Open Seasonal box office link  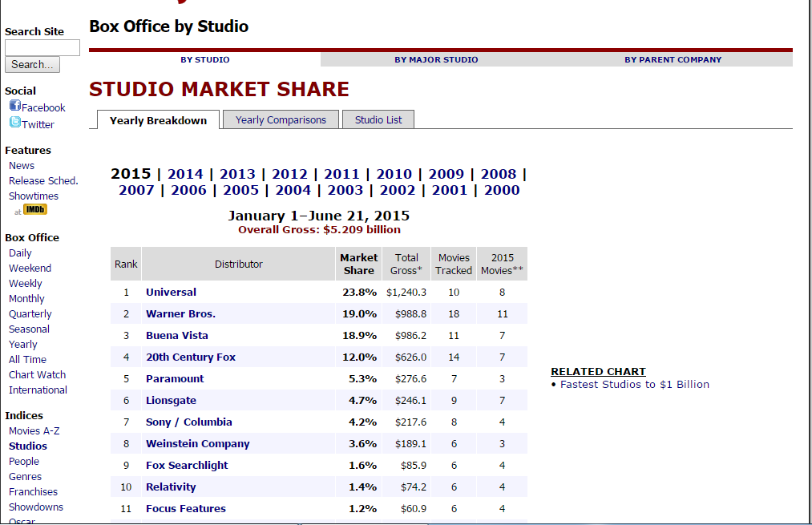(29, 329)
